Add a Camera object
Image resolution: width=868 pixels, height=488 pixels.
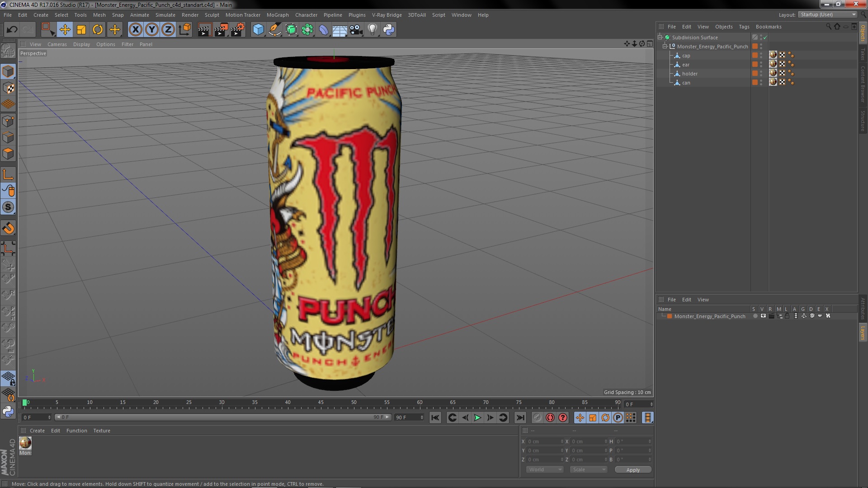point(356,30)
